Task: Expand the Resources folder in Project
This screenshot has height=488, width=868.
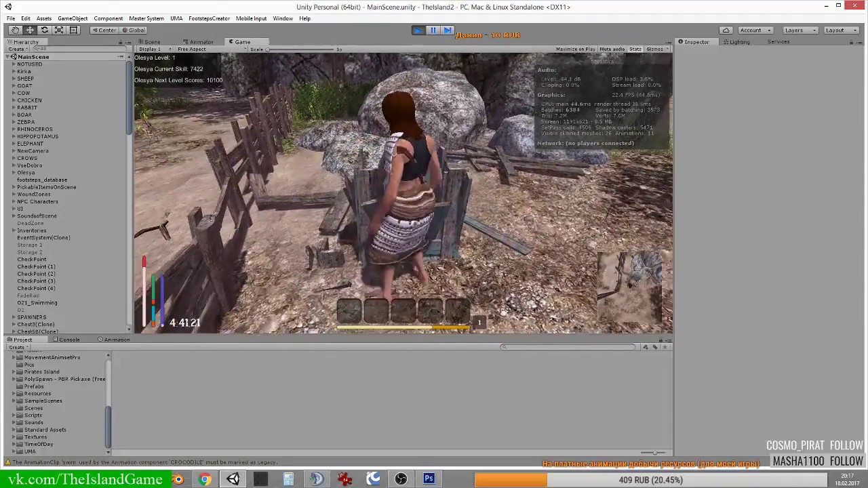Action: click(14, 394)
